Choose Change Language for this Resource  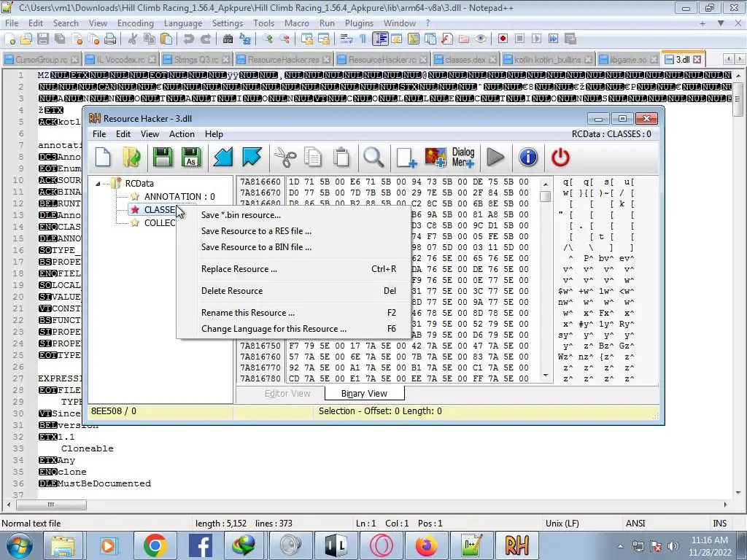pos(293,329)
